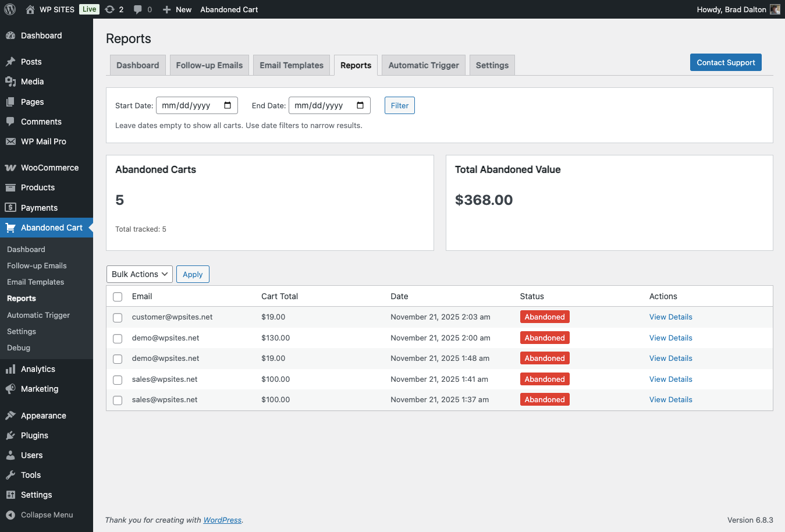
Task: Click the Filter button
Action: coord(399,105)
